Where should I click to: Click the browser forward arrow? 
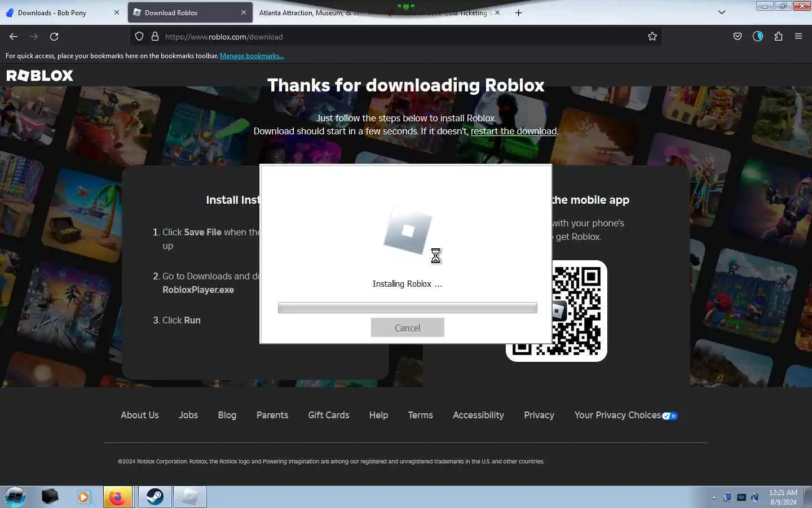coord(34,37)
